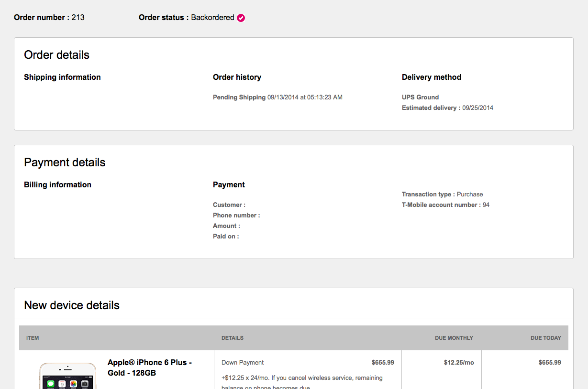
Task: Click the pink checkmark order status icon
Action: tap(241, 18)
